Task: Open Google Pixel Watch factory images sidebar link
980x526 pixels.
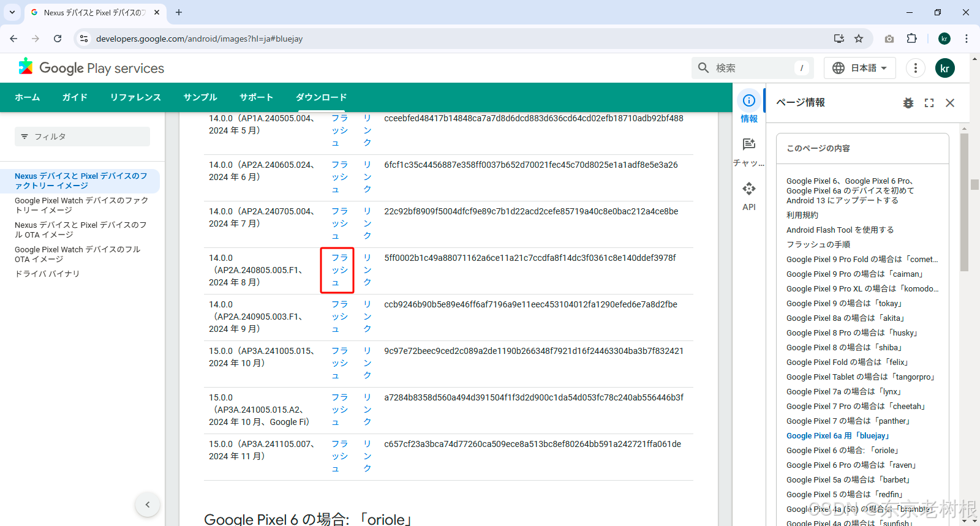Action: (x=81, y=205)
